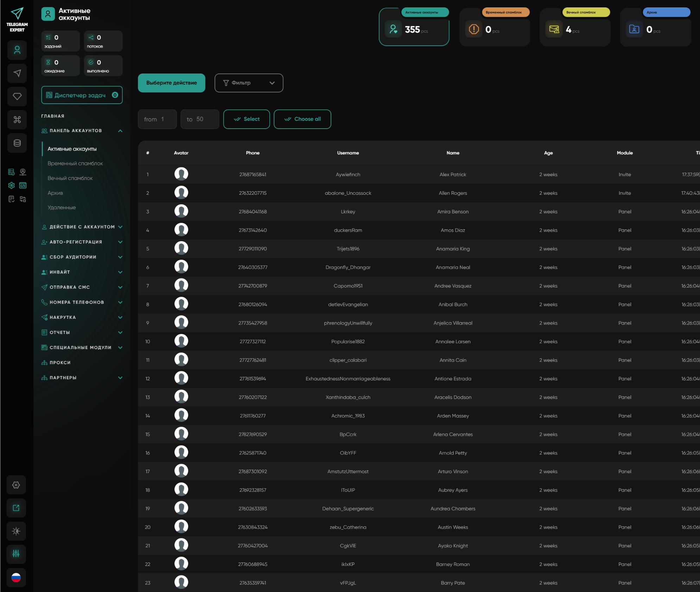Open the Диспетчер задач button
Screen dimensions: 700x592
tap(82, 95)
